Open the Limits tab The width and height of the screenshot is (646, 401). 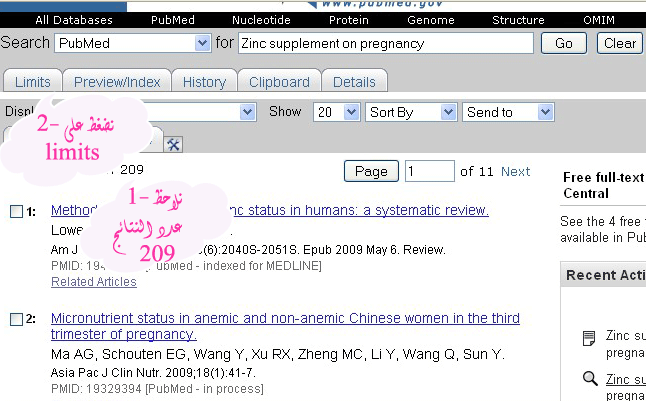click(x=33, y=82)
